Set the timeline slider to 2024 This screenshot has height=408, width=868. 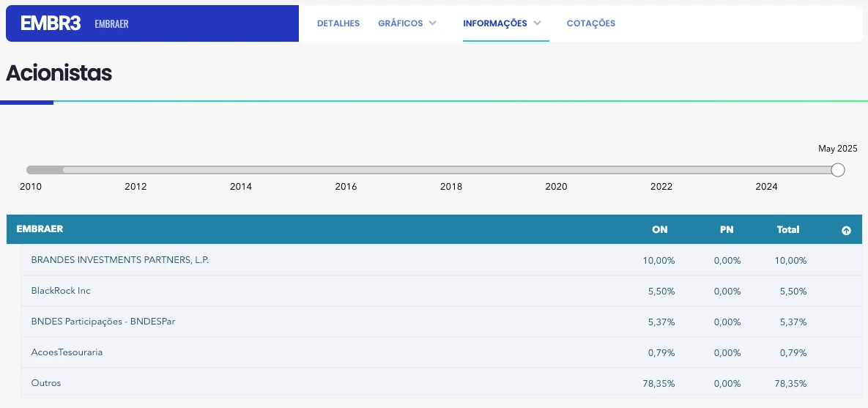pos(767,187)
